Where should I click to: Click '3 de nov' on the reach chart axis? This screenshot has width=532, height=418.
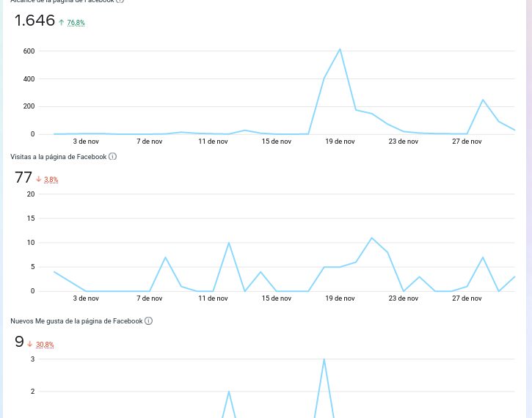[x=86, y=142]
